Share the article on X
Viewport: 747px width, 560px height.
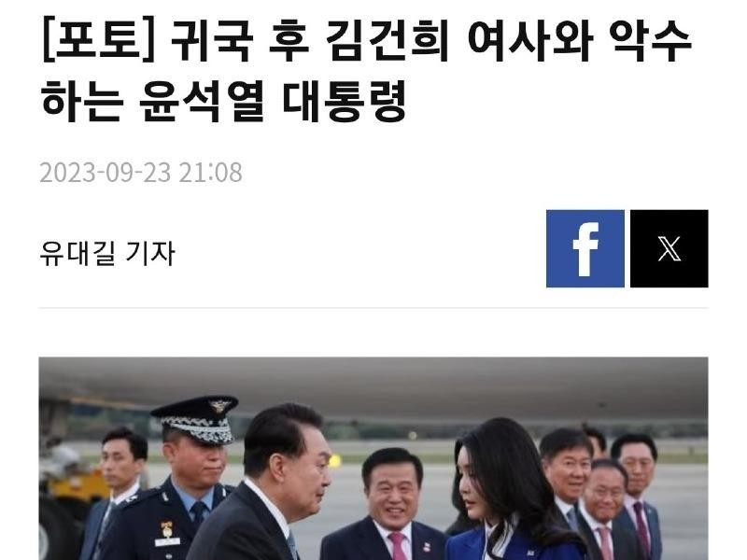669,248
